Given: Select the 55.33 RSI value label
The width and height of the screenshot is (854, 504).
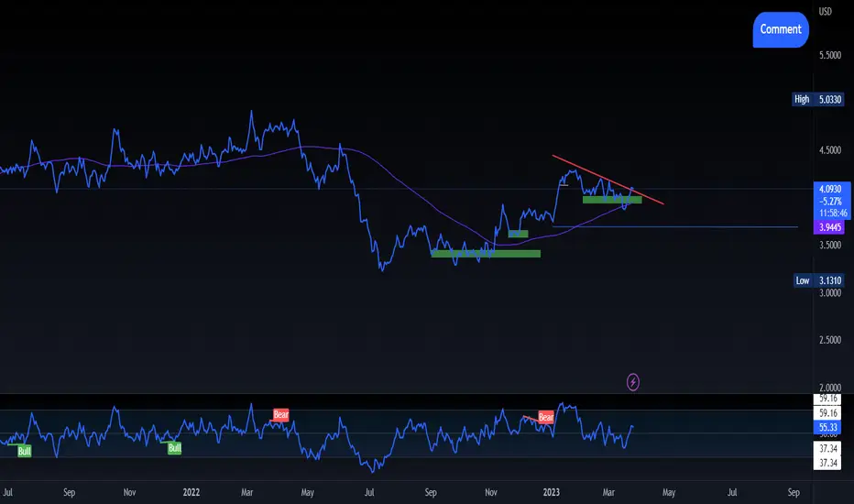Looking at the screenshot, I should pos(827,427).
